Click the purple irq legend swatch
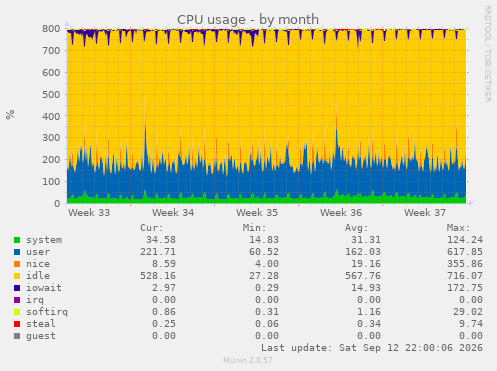 tap(17, 300)
